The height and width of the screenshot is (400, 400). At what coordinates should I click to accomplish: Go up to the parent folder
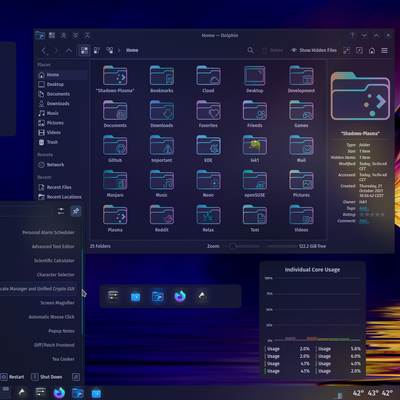coord(69,50)
